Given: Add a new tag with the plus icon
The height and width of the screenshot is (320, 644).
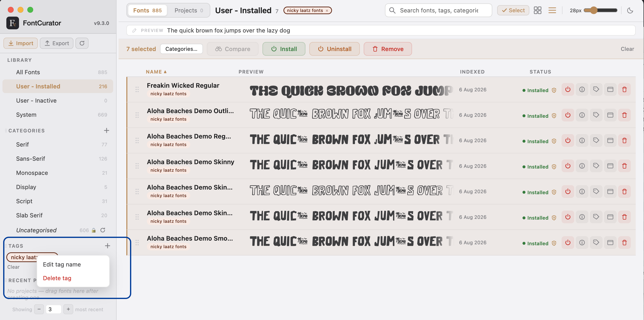Looking at the screenshot, I should (108, 246).
